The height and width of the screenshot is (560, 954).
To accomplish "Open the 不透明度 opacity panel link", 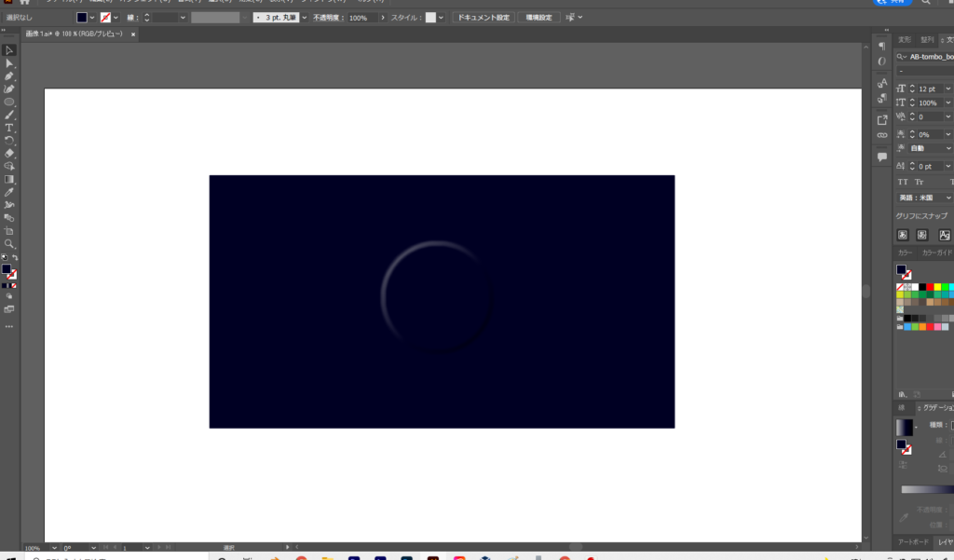I will pyautogui.click(x=329, y=18).
